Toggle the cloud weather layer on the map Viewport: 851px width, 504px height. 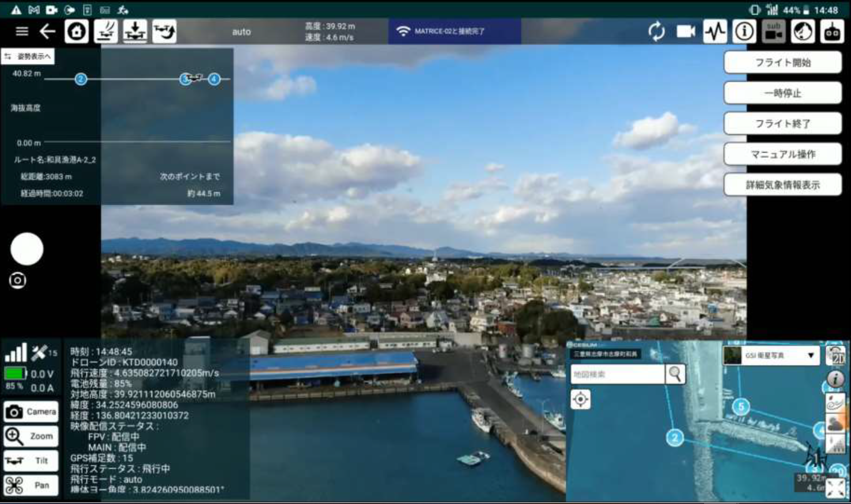tap(836, 423)
